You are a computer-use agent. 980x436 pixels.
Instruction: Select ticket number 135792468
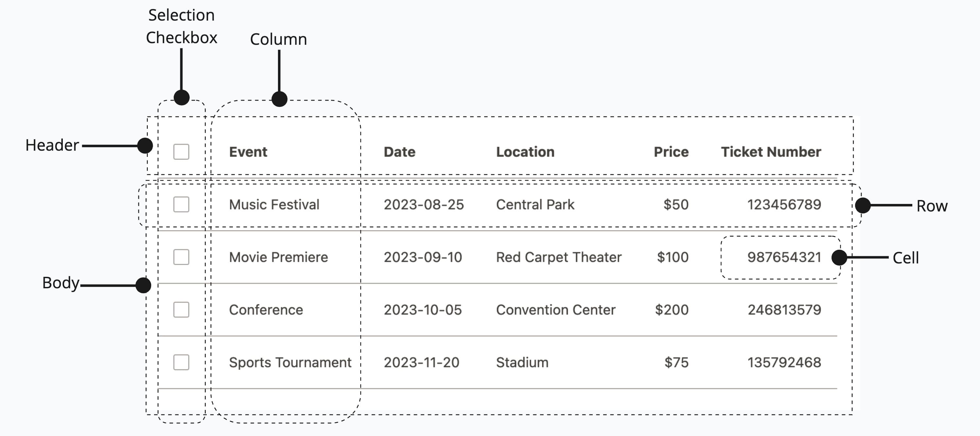point(784,363)
